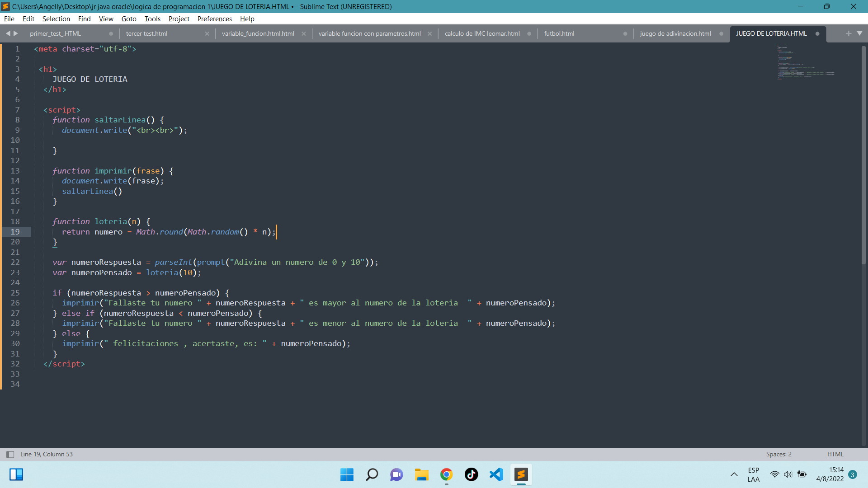Add a new tab with plus icon

848,33
